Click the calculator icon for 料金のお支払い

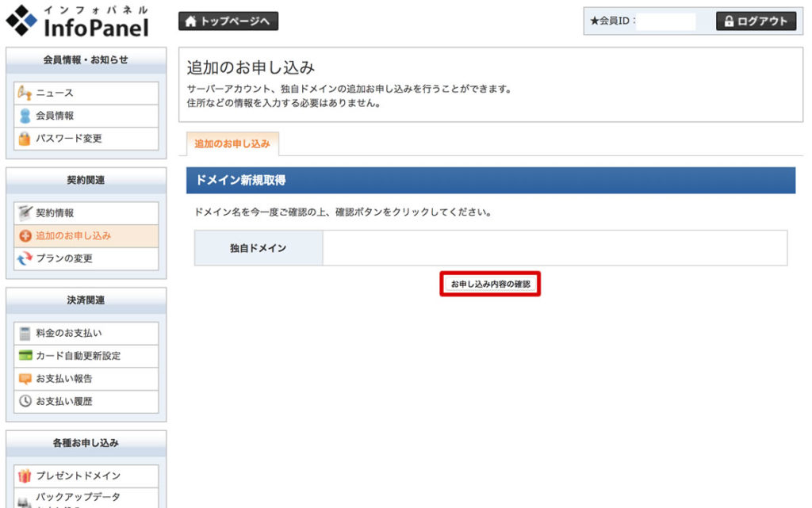point(25,333)
